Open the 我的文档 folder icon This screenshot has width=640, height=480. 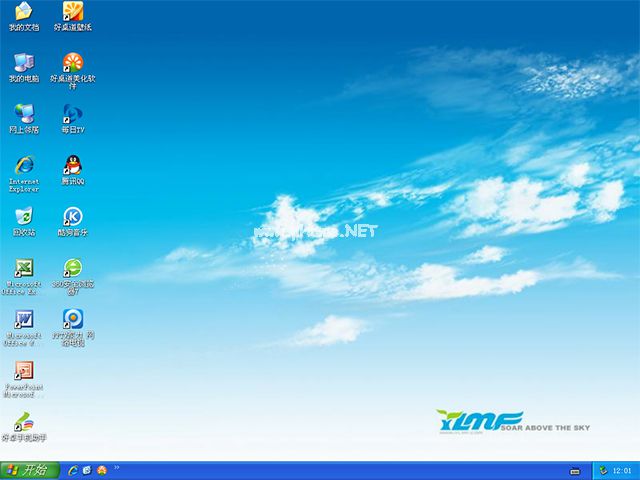click(23, 12)
